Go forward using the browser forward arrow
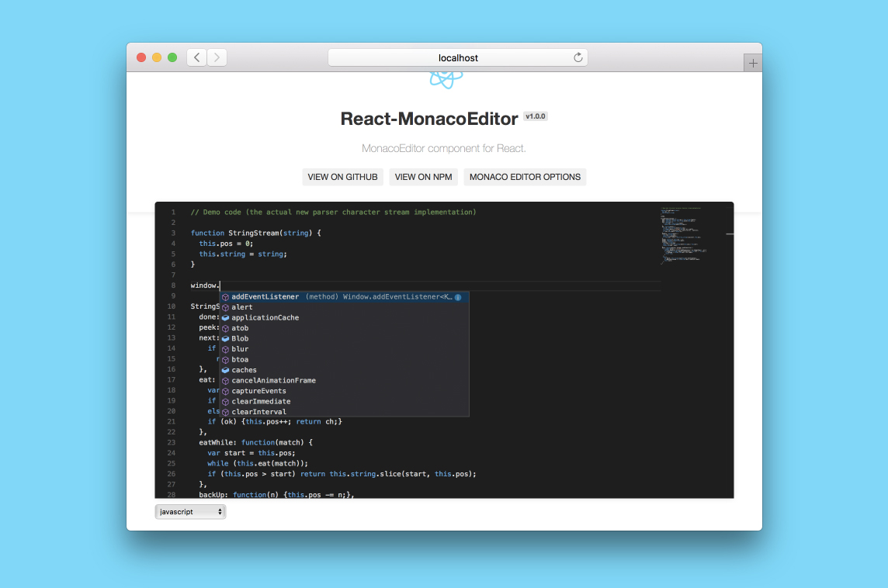Viewport: 888px width, 588px height. (x=217, y=57)
